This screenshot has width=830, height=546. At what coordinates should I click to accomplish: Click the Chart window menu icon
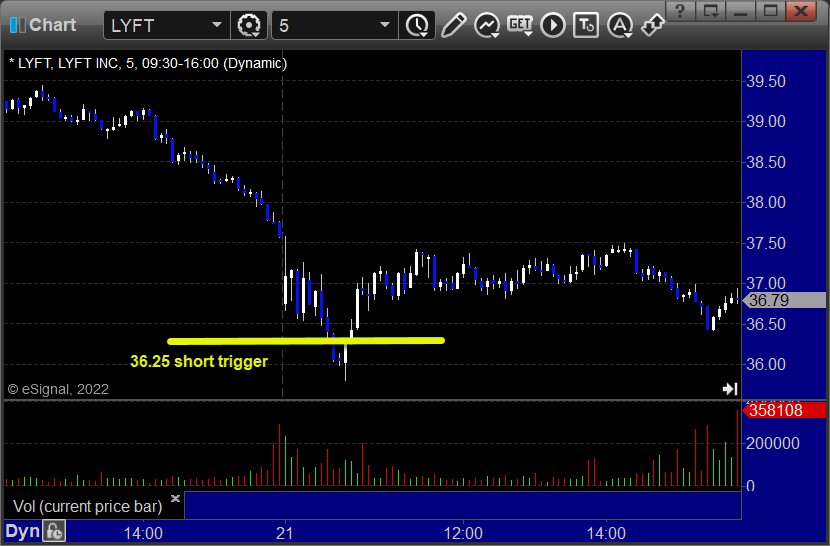(17, 25)
